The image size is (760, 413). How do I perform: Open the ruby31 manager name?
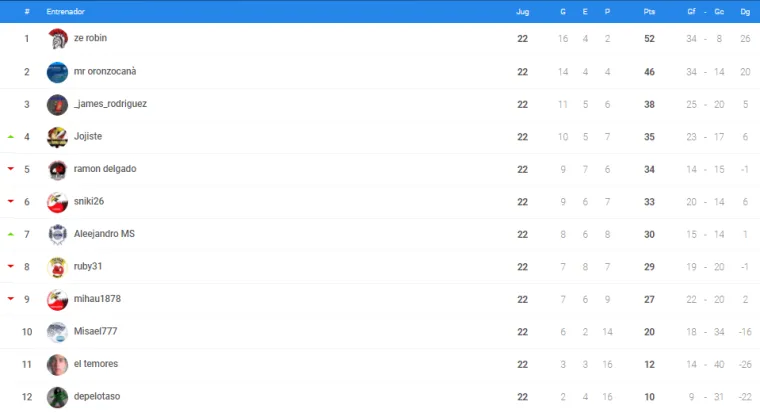click(x=88, y=266)
